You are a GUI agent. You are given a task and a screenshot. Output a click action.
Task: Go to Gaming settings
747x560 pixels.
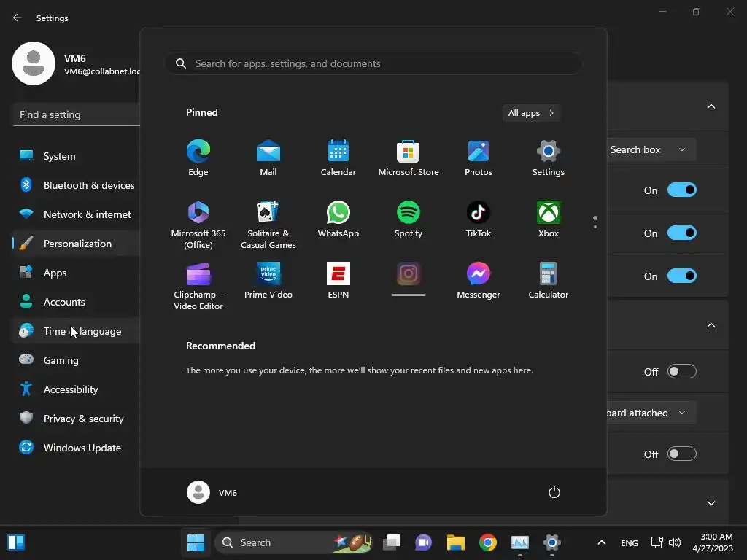click(76, 360)
